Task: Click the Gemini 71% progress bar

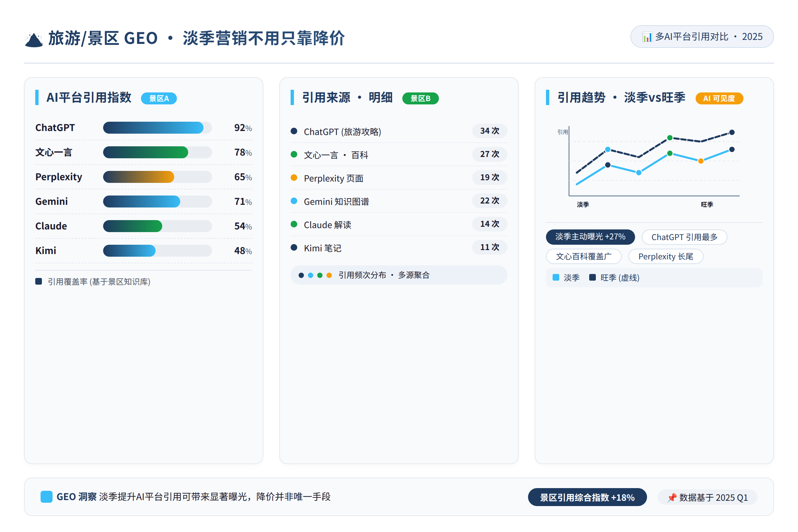Action: 157,201
